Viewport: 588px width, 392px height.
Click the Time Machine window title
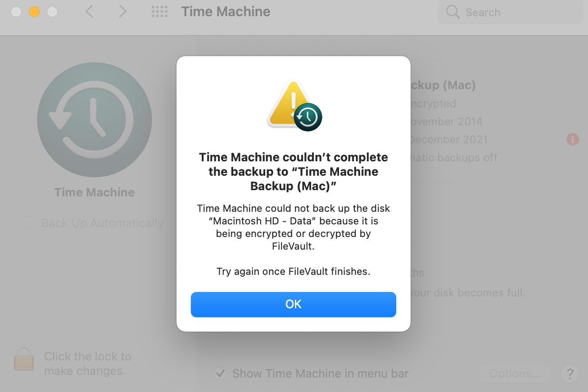pyautogui.click(x=226, y=12)
